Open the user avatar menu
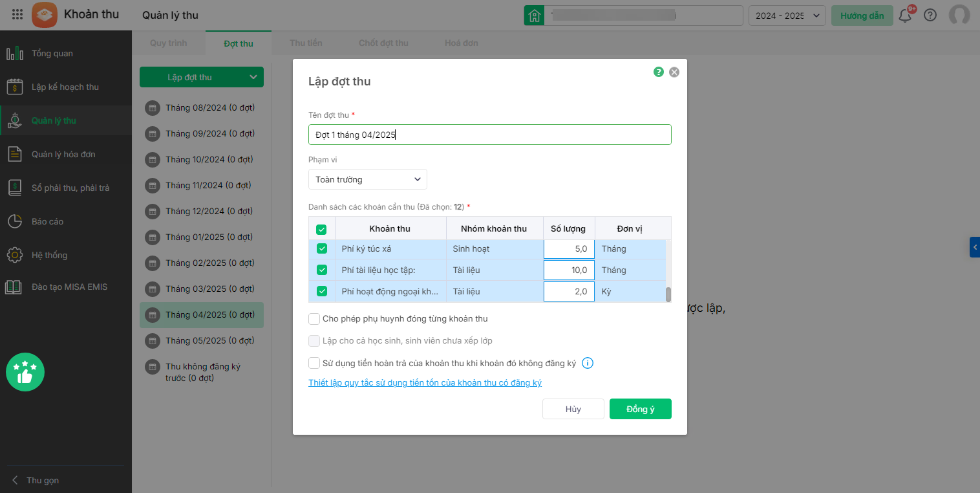Viewport: 980px width, 493px height. [959, 15]
